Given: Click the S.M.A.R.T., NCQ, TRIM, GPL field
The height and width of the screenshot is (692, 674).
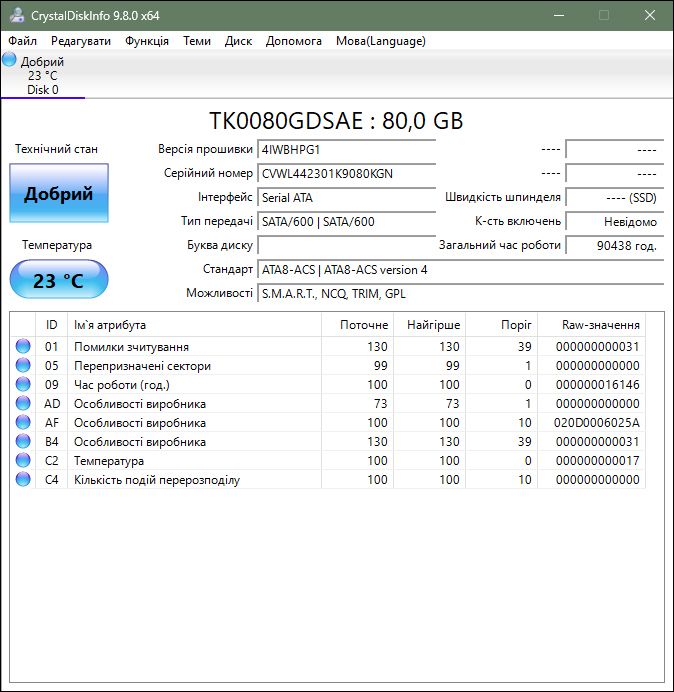Looking at the screenshot, I should pyautogui.click(x=460, y=293).
